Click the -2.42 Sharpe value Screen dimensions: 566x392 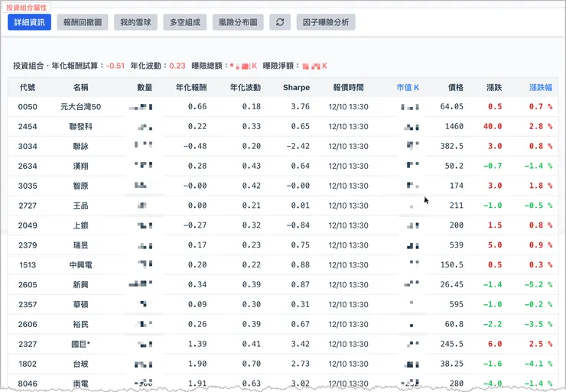pyautogui.click(x=298, y=147)
